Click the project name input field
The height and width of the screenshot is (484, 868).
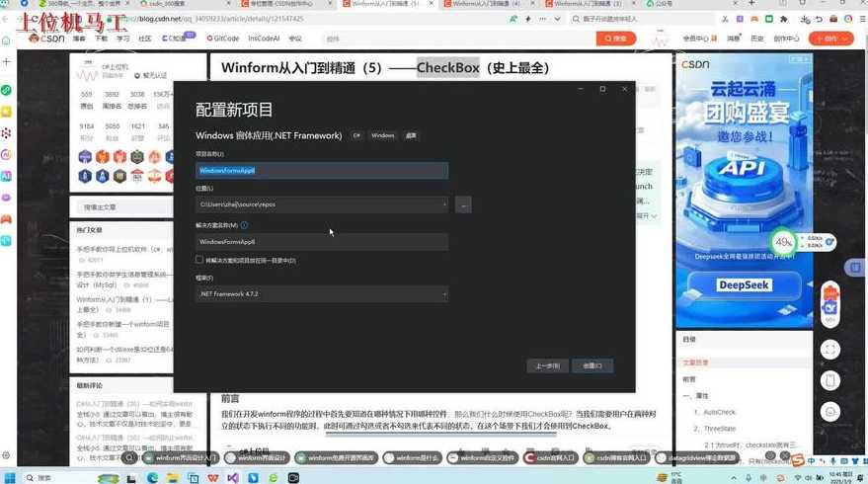tap(322, 171)
